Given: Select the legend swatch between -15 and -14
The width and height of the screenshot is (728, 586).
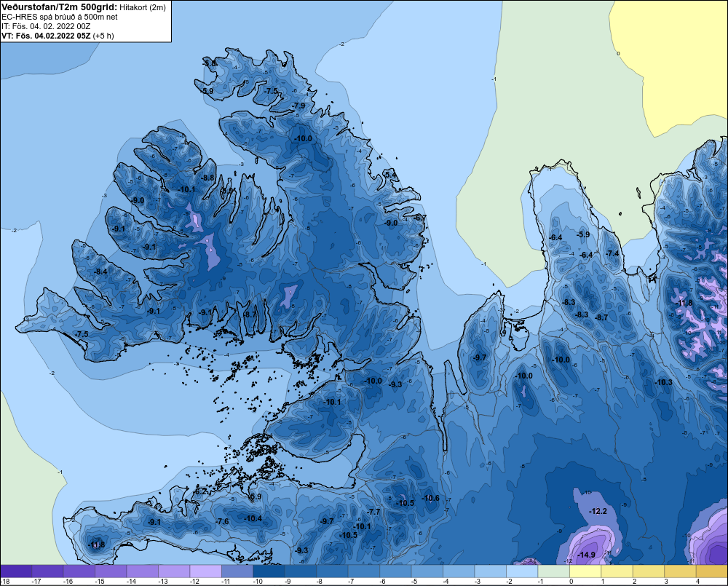Looking at the screenshot, I should pos(111,571).
